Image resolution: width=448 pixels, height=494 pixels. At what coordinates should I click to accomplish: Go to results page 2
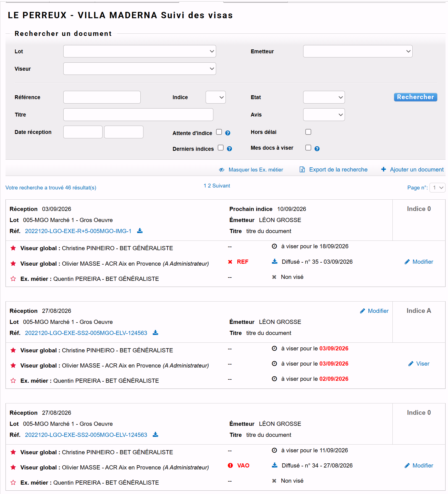pyautogui.click(x=209, y=186)
